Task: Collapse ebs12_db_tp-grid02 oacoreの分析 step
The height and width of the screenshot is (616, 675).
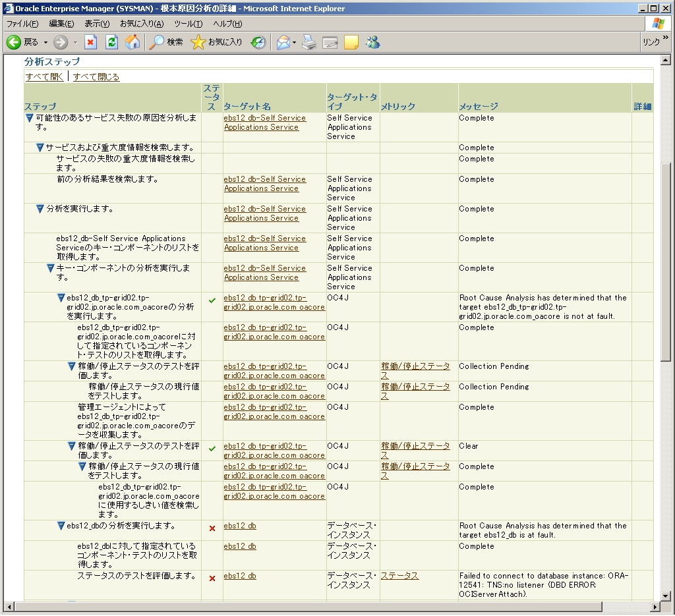Action: point(61,298)
